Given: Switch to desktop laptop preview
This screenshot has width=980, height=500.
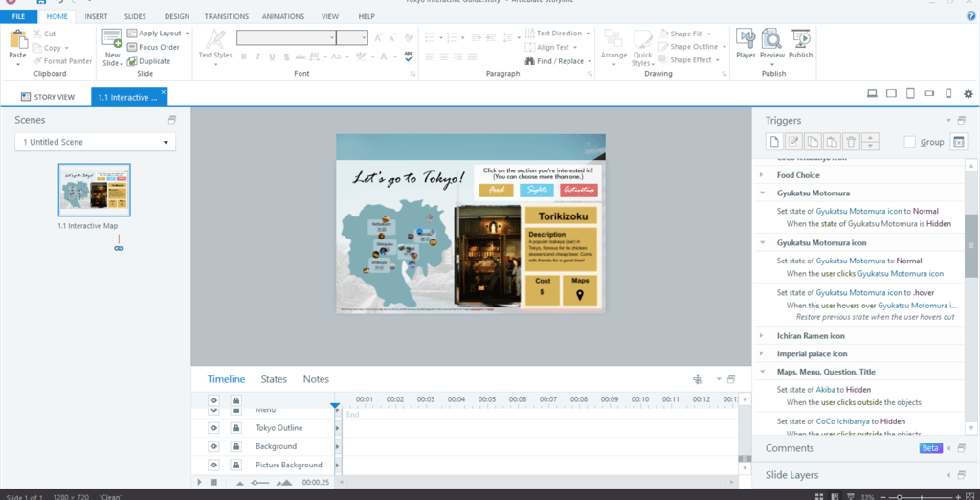Looking at the screenshot, I should pyautogui.click(x=873, y=94).
